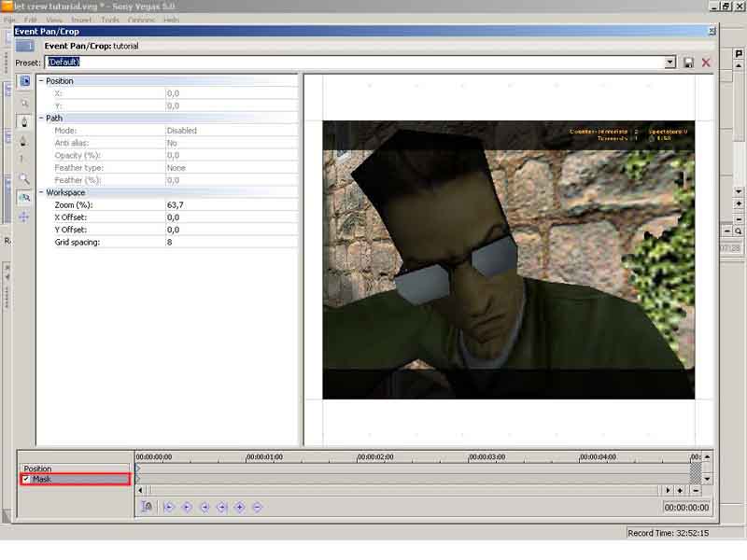This screenshot has height=560, width=747.
Task: Save the current preset with disk icon
Action: point(688,63)
